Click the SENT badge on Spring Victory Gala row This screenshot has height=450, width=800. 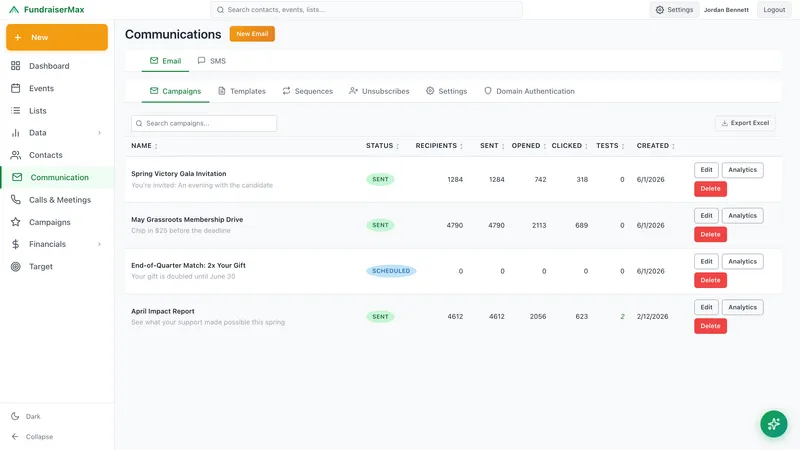(380, 180)
